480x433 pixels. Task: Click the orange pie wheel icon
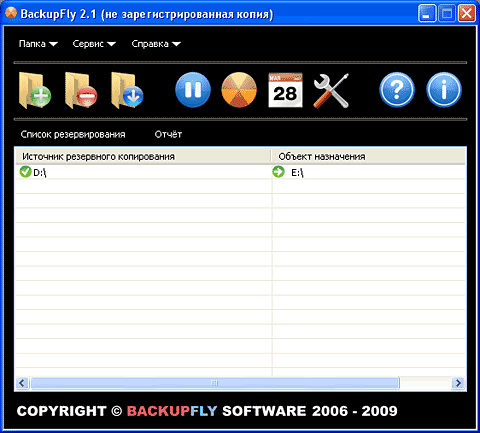tap(239, 90)
